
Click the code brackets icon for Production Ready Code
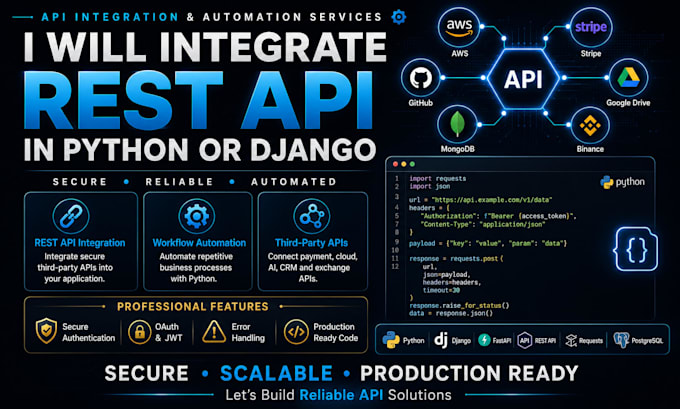tap(296, 332)
